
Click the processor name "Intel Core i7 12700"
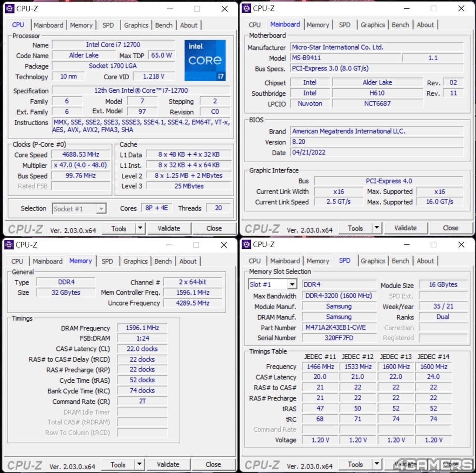pos(113,45)
